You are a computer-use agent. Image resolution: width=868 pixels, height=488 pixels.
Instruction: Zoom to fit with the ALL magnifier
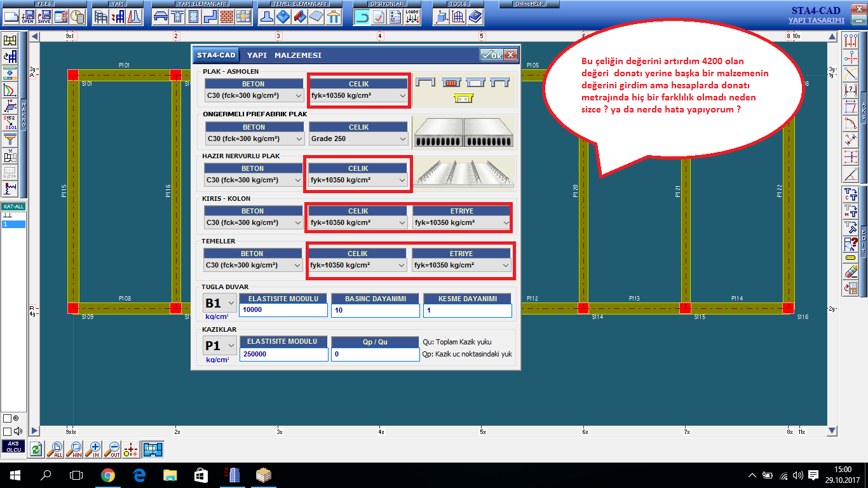[x=55, y=450]
